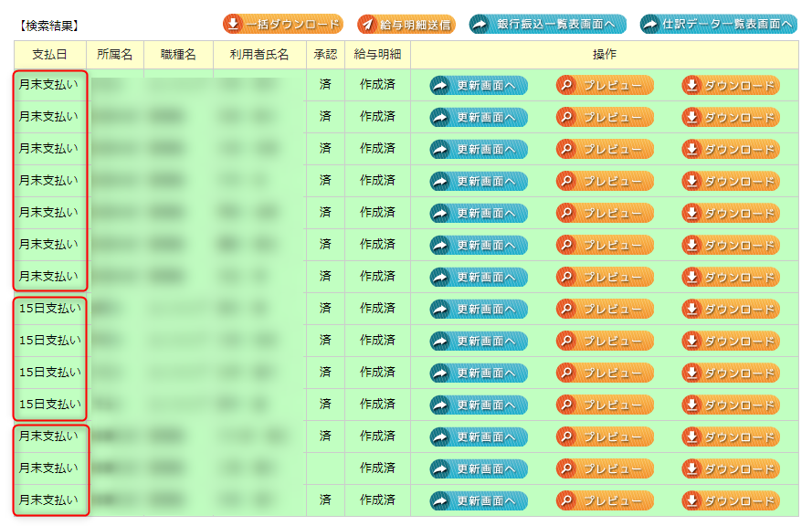Preview the last 15日支払い row's payslip

click(605, 405)
